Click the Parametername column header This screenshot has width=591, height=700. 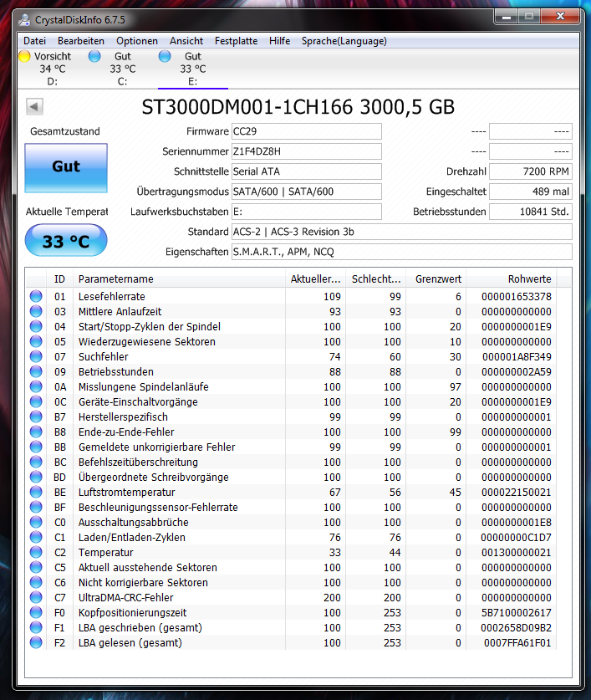click(x=179, y=279)
